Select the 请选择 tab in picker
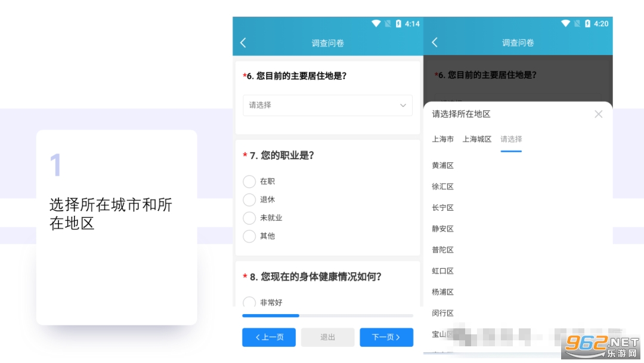Viewport: 644px width, 363px height. pyautogui.click(x=511, y=139)
